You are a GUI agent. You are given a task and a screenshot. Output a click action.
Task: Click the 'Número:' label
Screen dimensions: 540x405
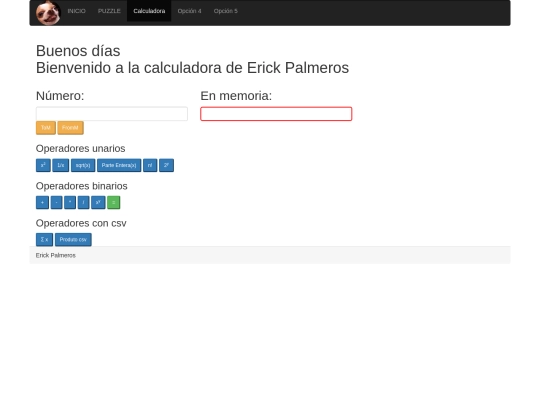click(60, 96)
